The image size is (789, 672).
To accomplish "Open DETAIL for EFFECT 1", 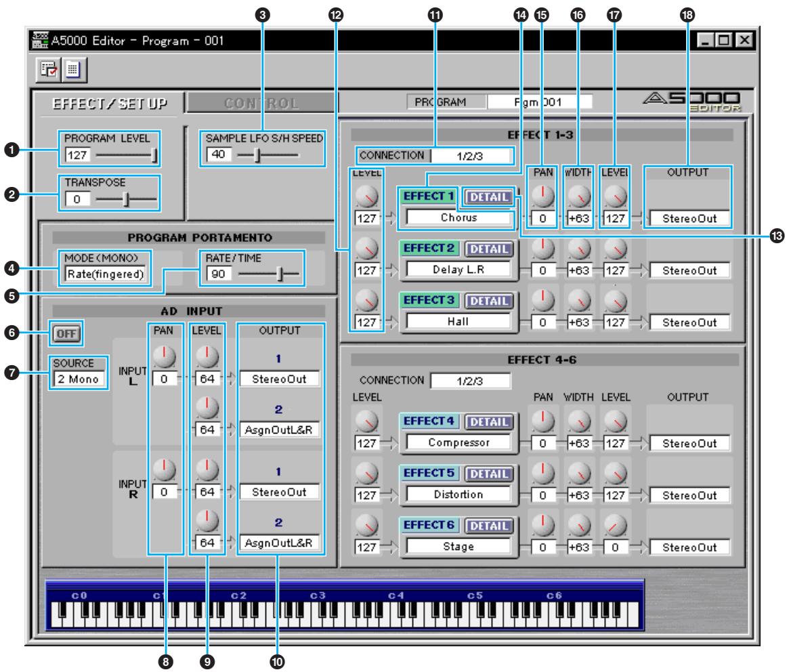I will (x=488, y=197).
